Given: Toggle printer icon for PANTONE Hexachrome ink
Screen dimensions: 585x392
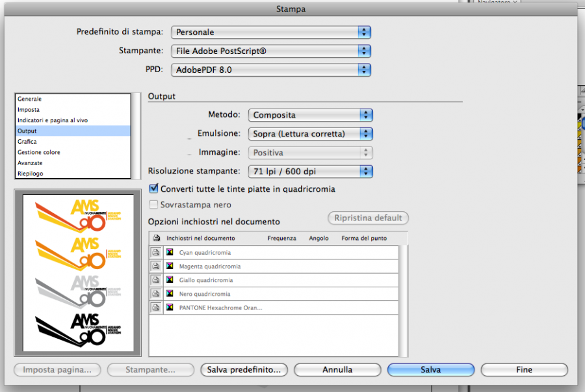Looking at the screenshot, I should (x=156, y=307).
